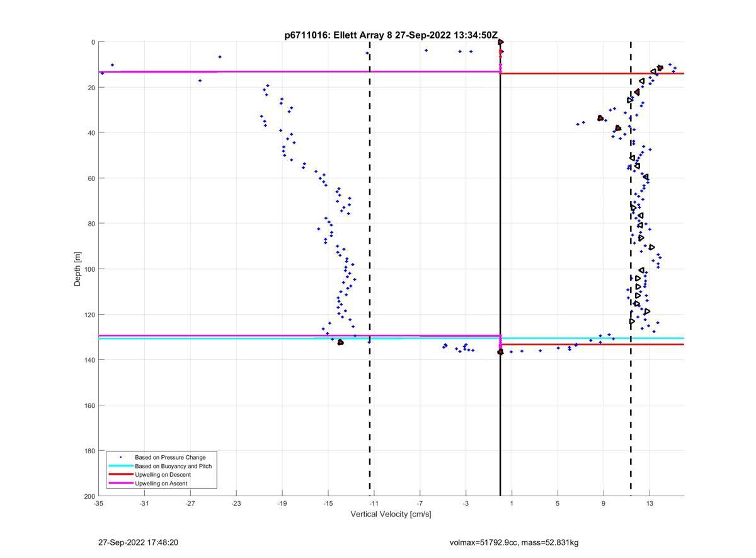The image size is (756, 558).
Task: Click the depth tick label '20'
Action: pyautogui.click(x=91, y=88)
